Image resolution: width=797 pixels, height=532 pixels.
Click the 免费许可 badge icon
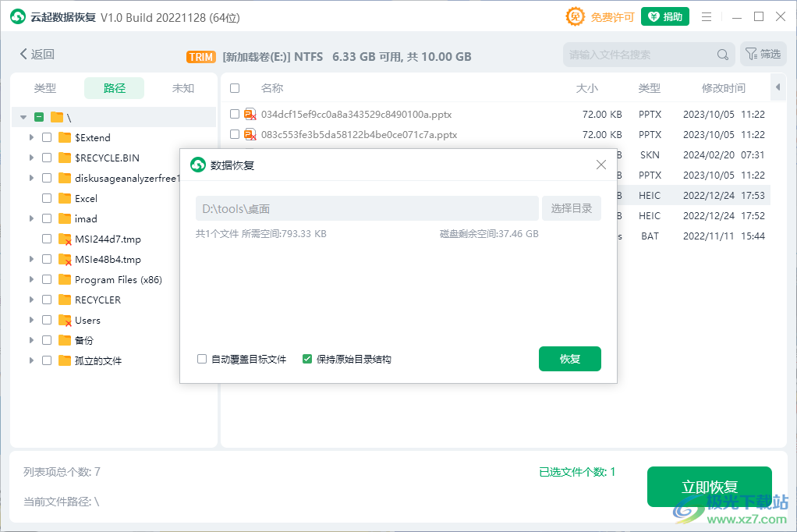pyautogui.click(x=574, y=16)
